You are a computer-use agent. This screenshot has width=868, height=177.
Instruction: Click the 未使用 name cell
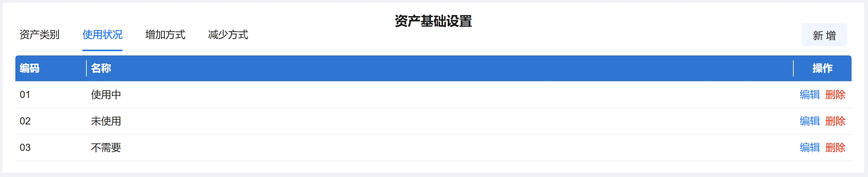pos(106,121)
